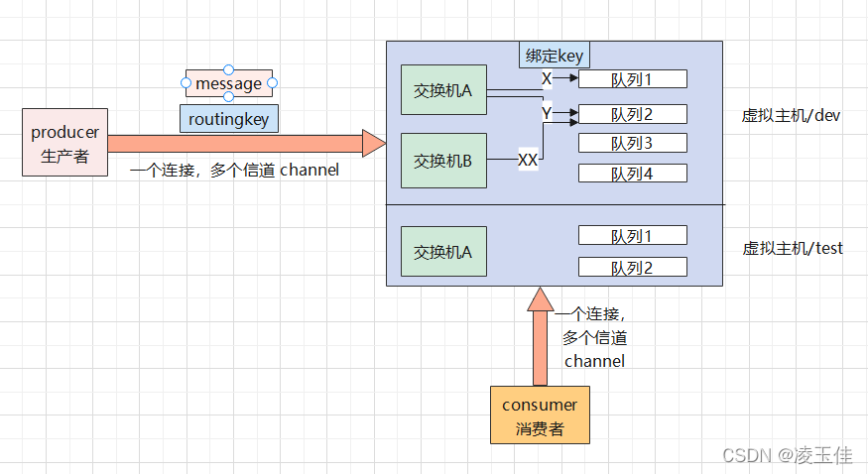Click 队列1 in the dev virtual host
The image size is (868, 474).
point(632,79)
